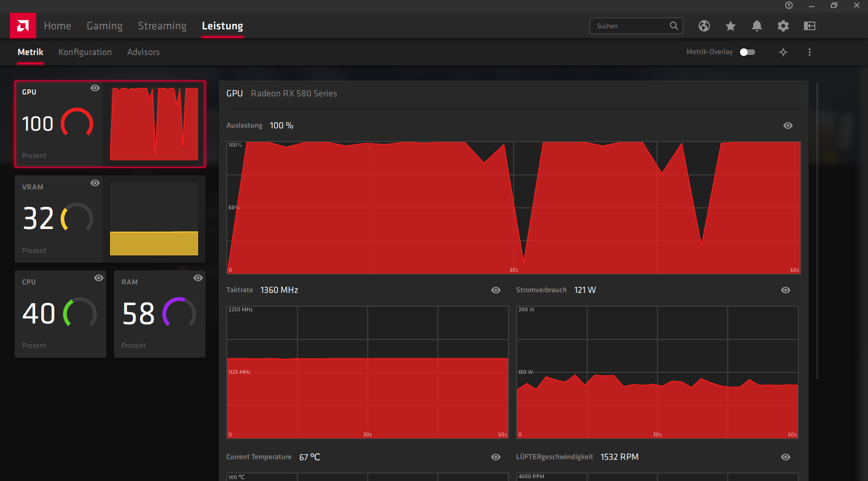868x481 pixels.
Task: Open the three-dot more options menu
Action: 810,52
